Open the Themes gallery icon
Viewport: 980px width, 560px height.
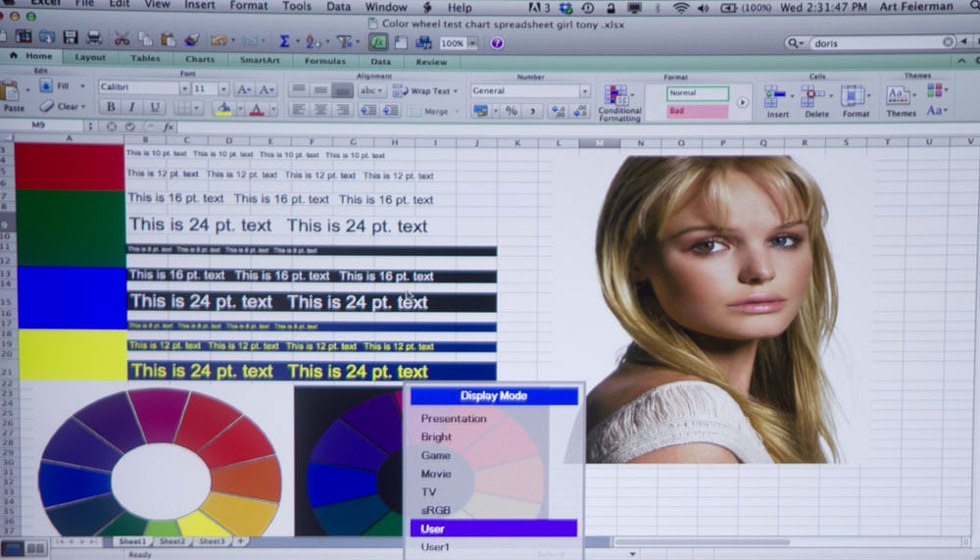click(x=898, y=96)
